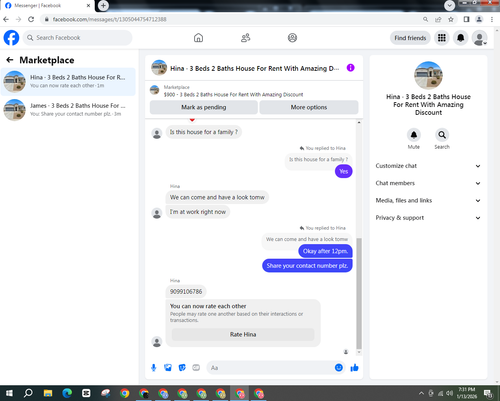Open the emoji picker in the message box

coord(339,367)
